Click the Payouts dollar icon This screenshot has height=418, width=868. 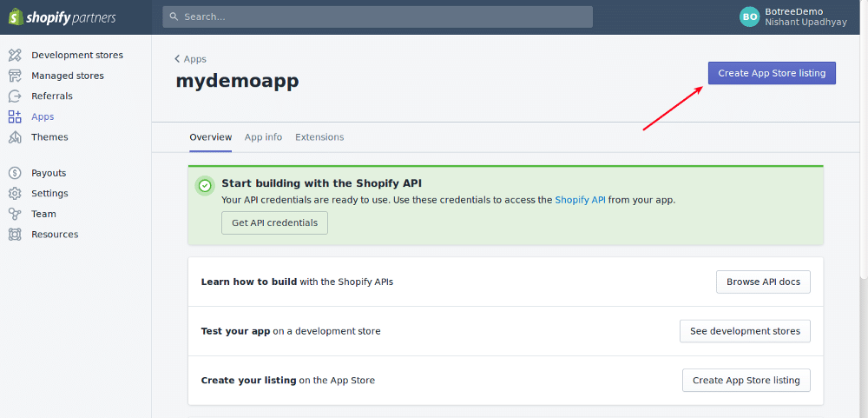(15, 173)
